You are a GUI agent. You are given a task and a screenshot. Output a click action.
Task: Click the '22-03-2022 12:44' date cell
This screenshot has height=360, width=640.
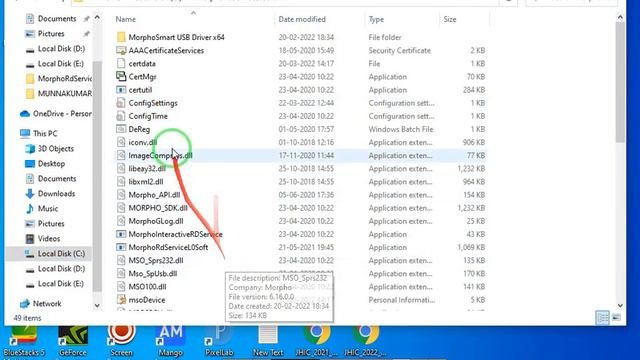tap(306, 103)
